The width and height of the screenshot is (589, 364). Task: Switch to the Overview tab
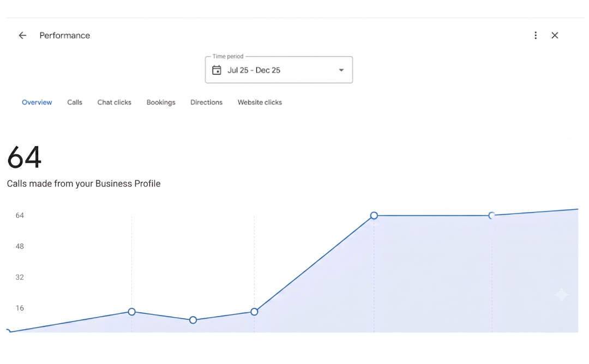(37, 102)
